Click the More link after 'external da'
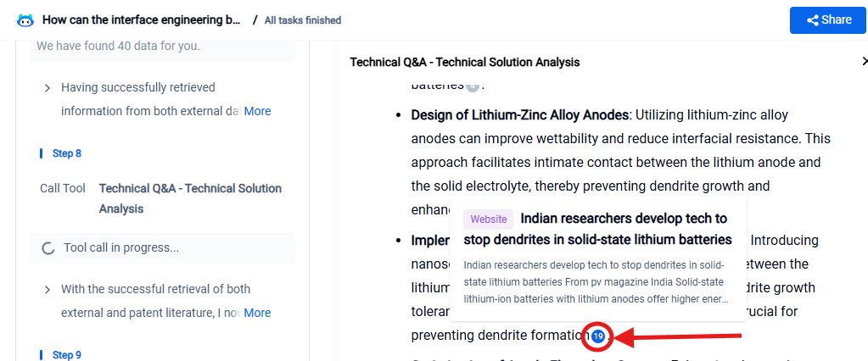 click(x=257, y=111)
